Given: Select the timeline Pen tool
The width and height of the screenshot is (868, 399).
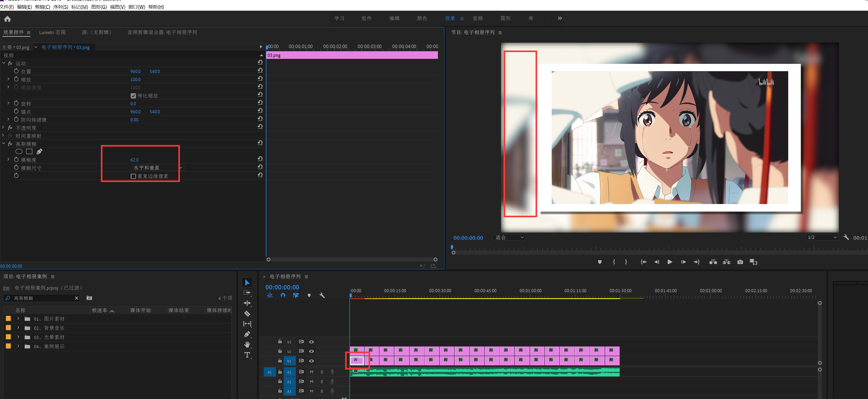Looking at the screenshot, I should point(247,334).
